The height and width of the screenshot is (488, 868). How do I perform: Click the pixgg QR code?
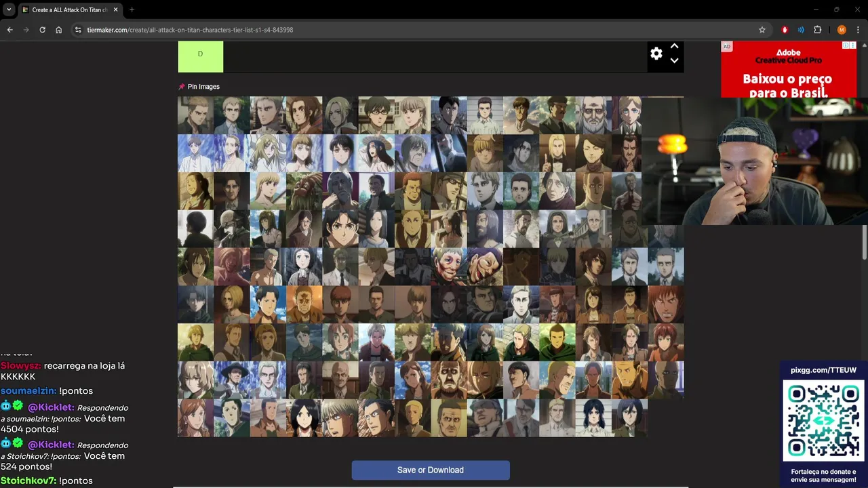click(823, 421)
